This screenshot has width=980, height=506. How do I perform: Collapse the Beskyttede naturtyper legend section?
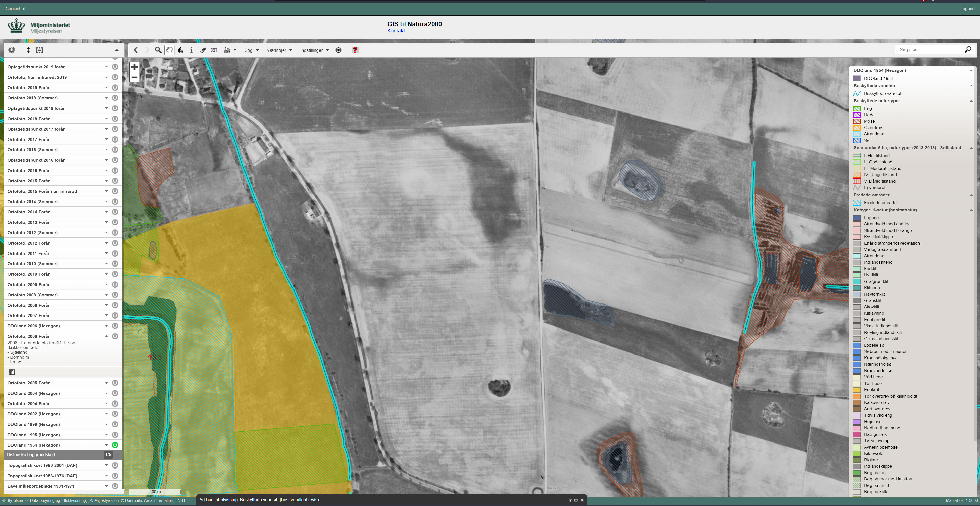971,101
